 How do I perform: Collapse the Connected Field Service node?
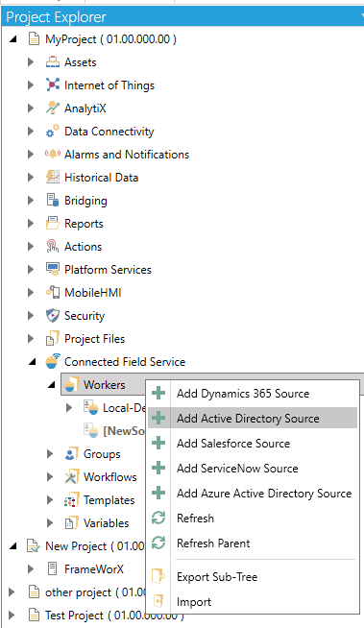[x=32, y=362]
